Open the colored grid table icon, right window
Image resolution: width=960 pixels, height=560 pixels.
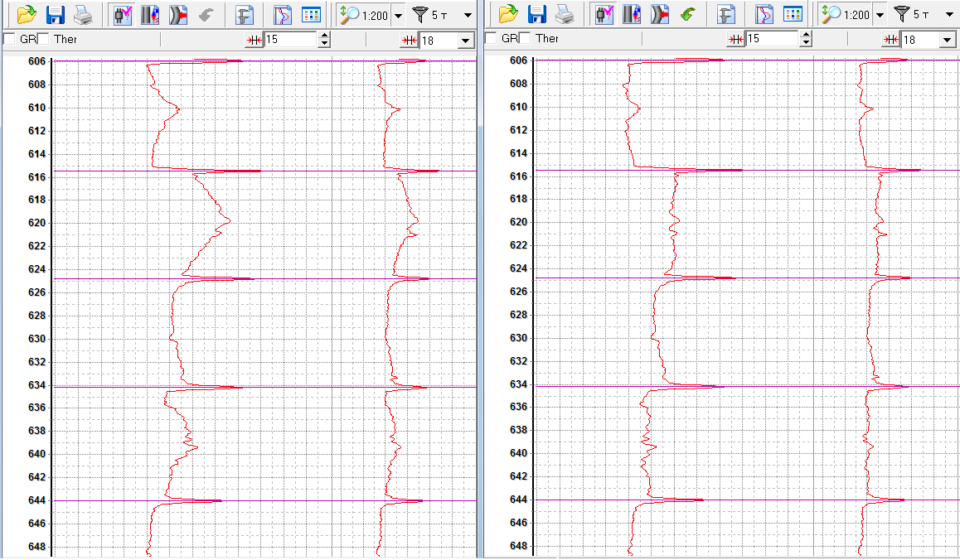coord(793,14)
